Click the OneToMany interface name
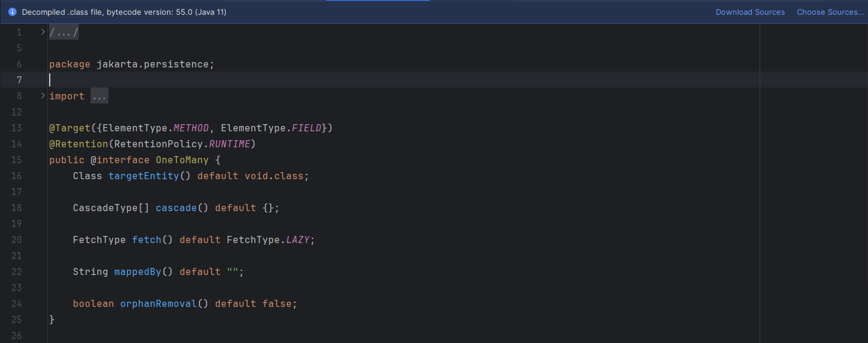This screenshot has width=868, height=343. pyautogui.click(x=182, y=160)
